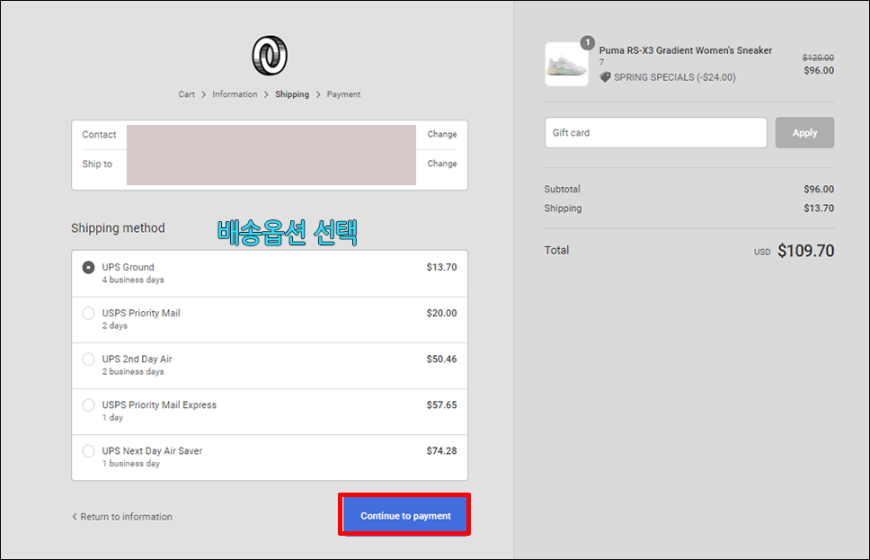This screenshot has width=870, height=560.
Task: Click the crossed-out $120.00 original price
Action: click(818, 58)
